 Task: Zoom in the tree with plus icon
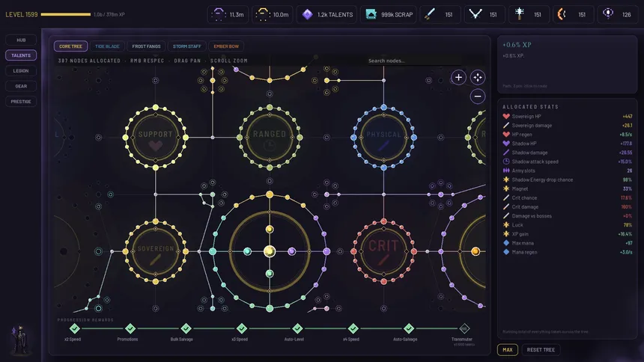tap(458, 77)
